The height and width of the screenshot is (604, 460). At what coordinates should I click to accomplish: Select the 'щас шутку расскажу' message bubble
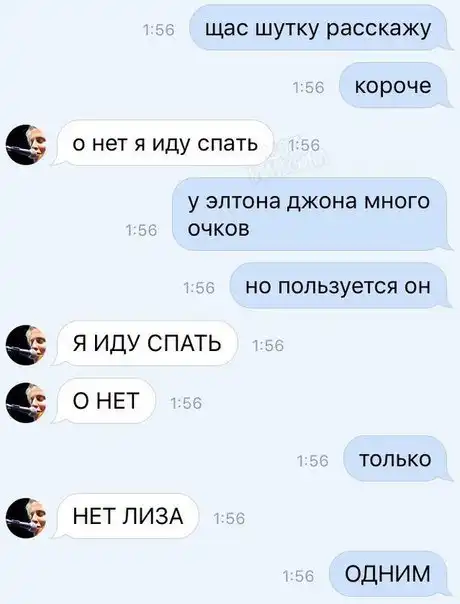319,28
